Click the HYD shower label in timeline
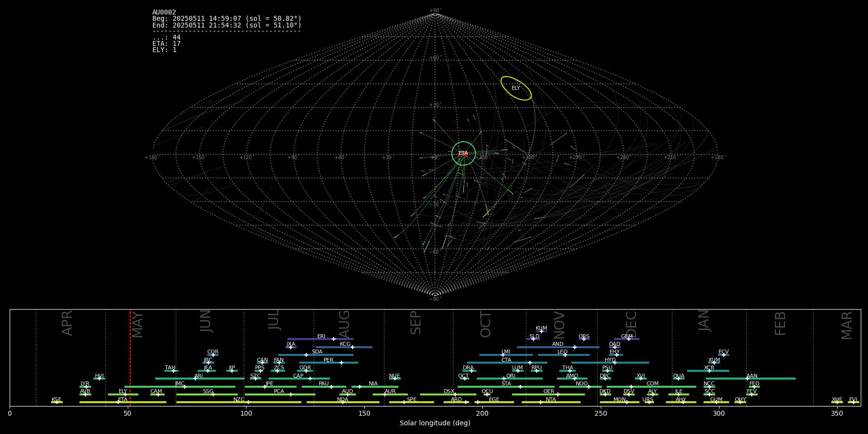Viewport: 868px width, 434px height. point(610,360)
